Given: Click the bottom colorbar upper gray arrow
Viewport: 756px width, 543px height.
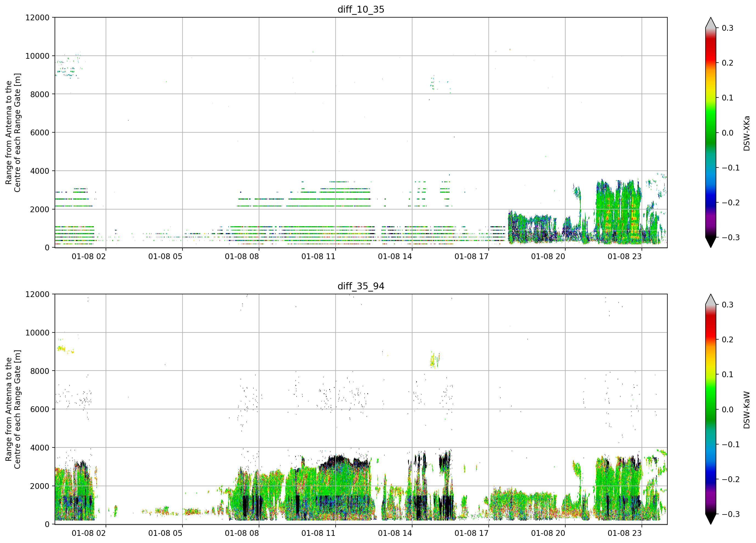Looking at the screenshot, I should [711, 300].
